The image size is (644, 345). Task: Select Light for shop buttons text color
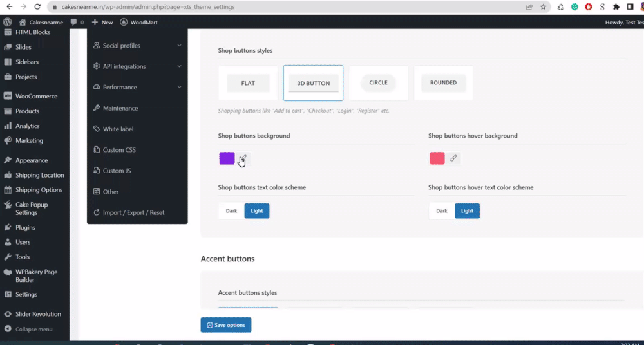(257, 210)
